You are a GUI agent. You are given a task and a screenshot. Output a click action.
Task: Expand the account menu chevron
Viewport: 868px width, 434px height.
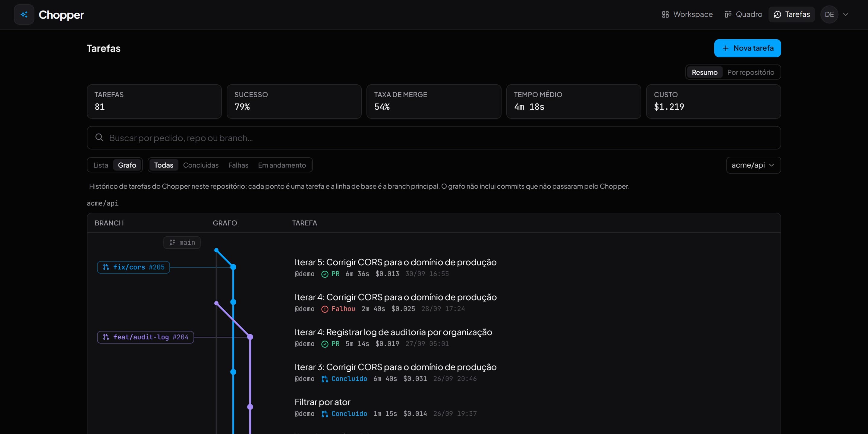(845, 14)
